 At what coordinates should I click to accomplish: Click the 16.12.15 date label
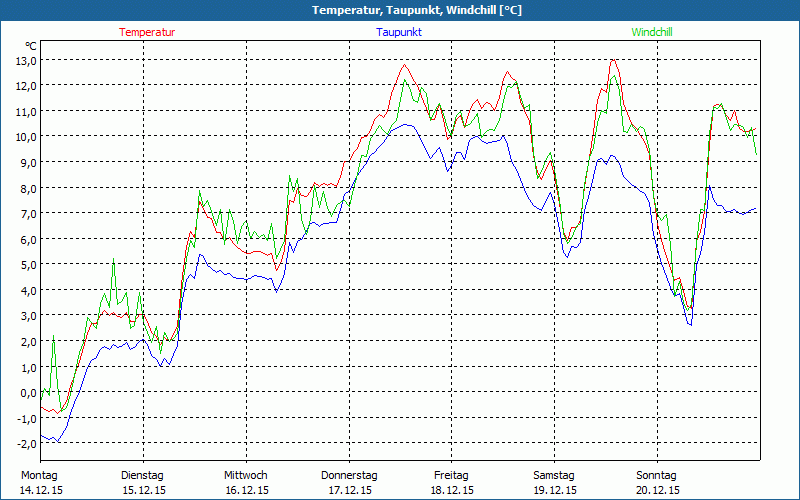[247, 490]
